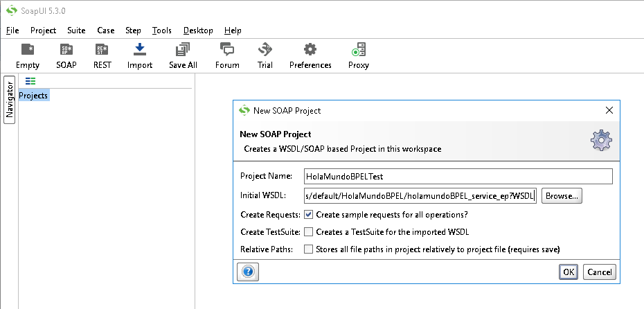Open the Forum toolbar icon
The width and height of the screenshot is (644, 309).
[x=227, y=56]
